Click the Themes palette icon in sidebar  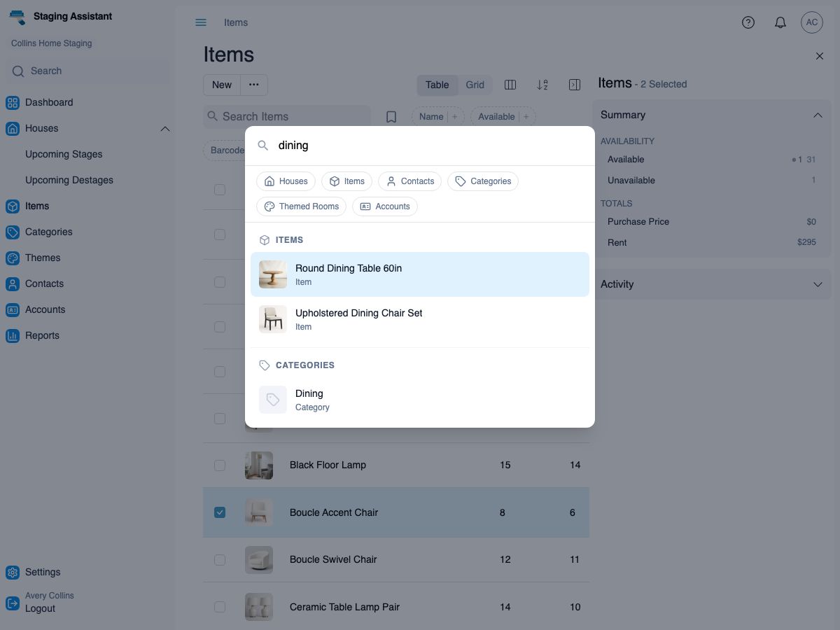point(13,258)
